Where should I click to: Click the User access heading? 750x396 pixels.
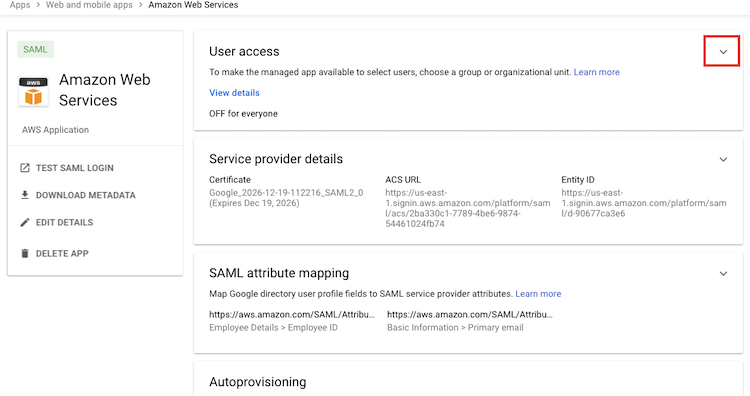244,51
